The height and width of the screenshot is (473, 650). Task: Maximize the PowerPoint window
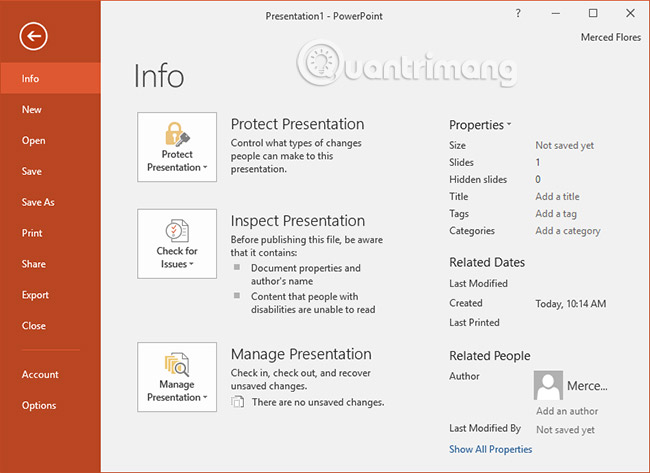tap(593, 13)
